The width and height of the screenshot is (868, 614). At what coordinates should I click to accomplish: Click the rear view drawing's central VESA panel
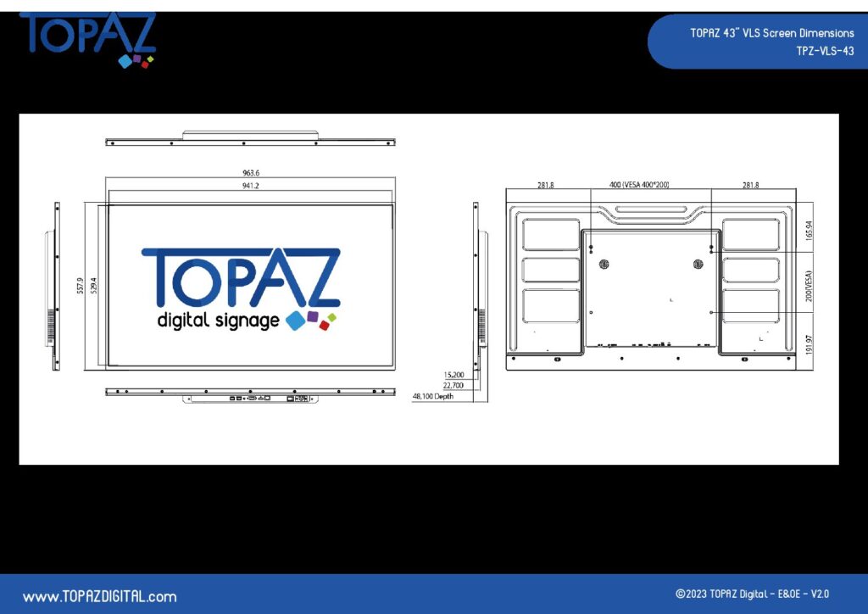tap(650, 288)
